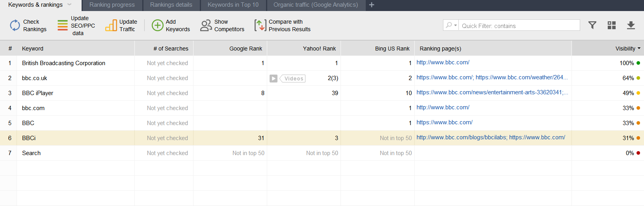Screen dimensions: 644x206
Task: Sort by the Visibility column header
Action: (x=625, y=49)
